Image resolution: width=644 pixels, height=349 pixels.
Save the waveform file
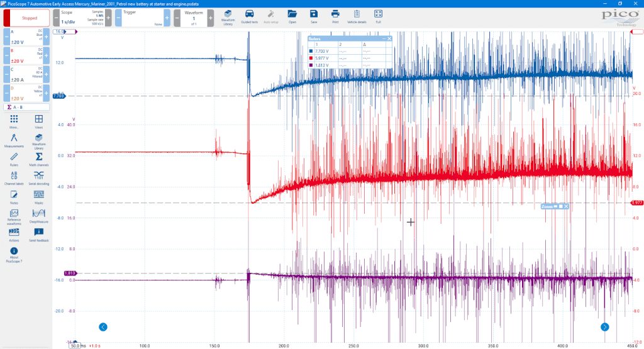[314, 17]
